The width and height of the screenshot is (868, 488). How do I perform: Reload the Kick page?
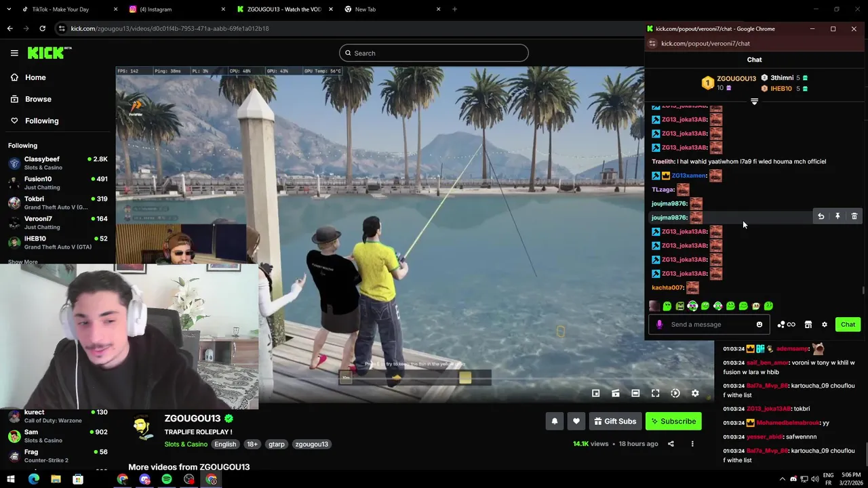[42, 28]
